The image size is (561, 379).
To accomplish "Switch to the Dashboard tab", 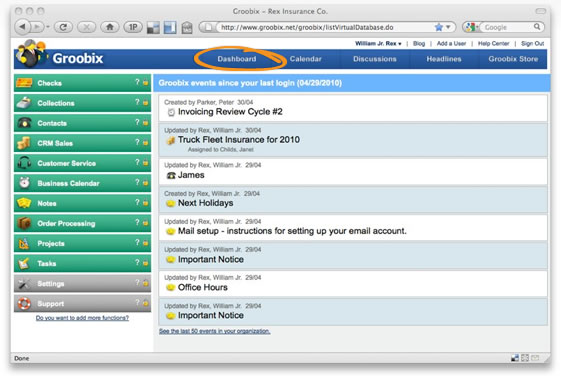I will point(236,59).
